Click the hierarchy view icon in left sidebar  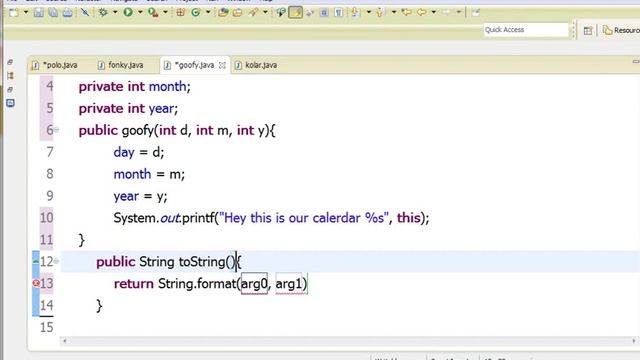pos(10,76)
